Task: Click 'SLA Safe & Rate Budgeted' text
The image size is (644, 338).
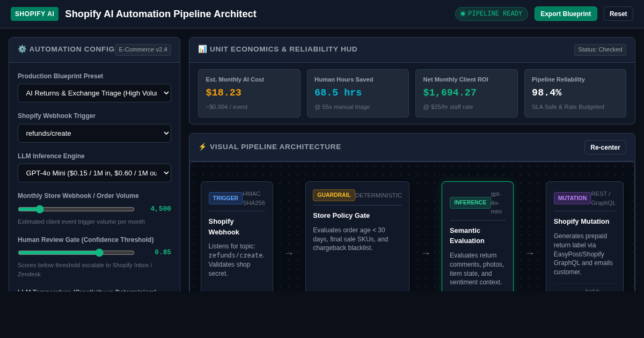Action: tap(568, 107)
